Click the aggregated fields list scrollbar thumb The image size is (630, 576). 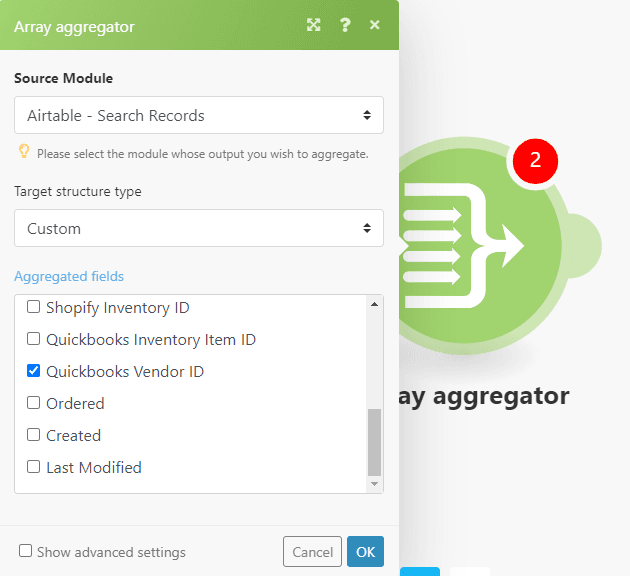pyautogui.click(x=375, y=441)
